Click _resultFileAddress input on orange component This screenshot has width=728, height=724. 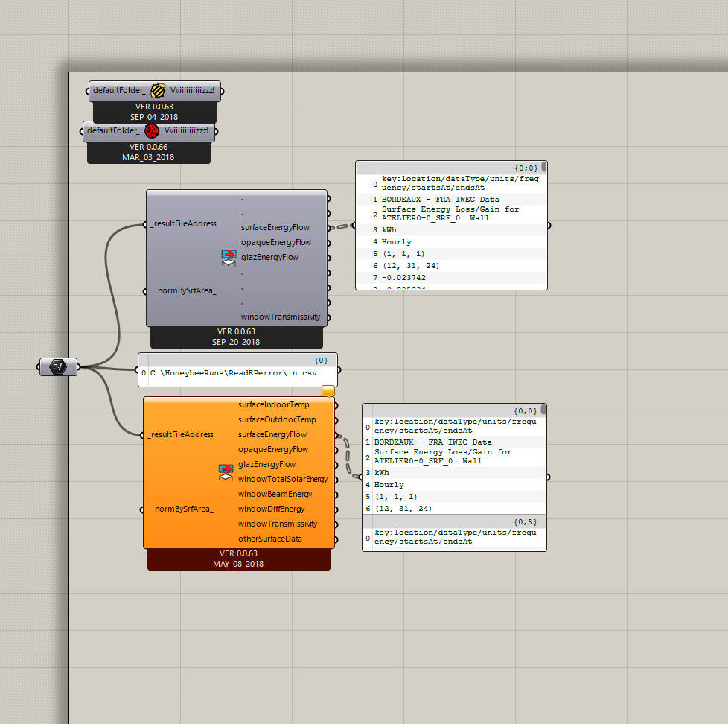coord(181,434)
